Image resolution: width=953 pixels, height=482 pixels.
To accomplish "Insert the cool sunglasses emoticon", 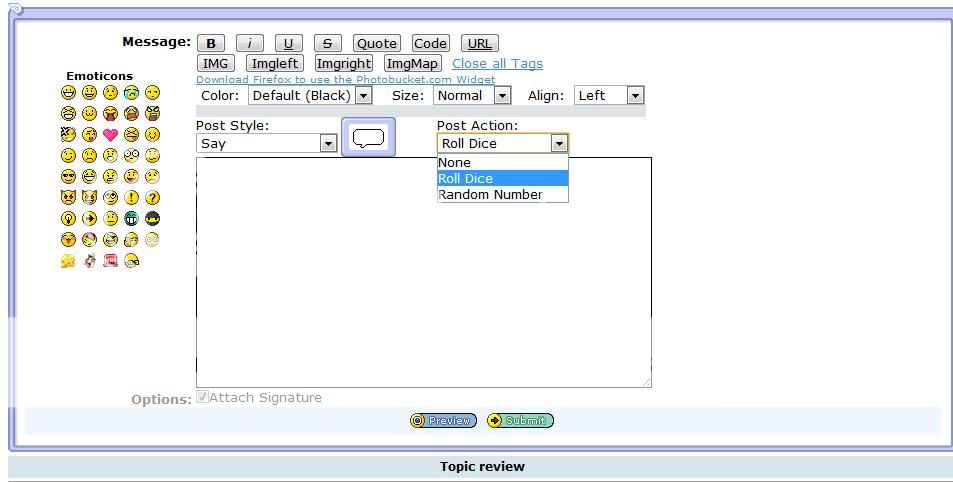I will 68,176.
